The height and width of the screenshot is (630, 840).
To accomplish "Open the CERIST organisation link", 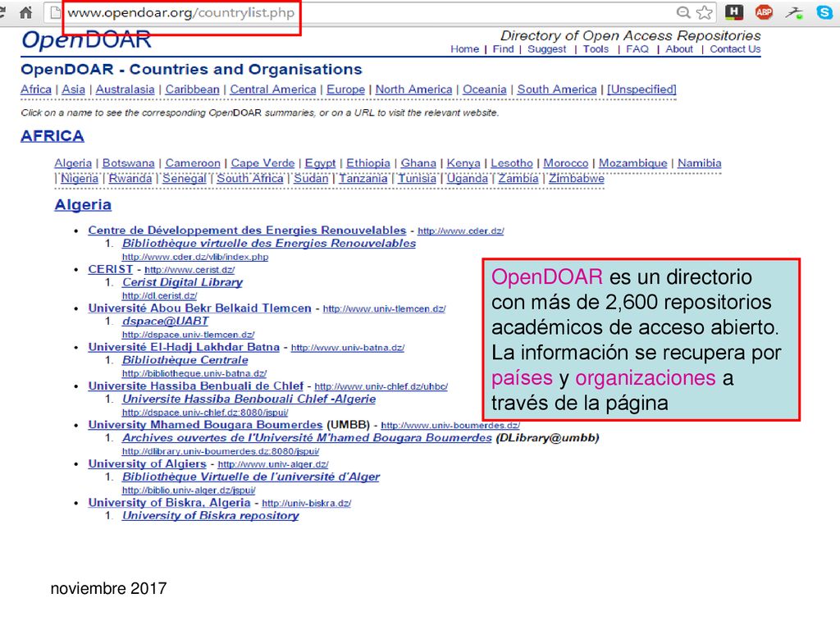I will 111,269.
